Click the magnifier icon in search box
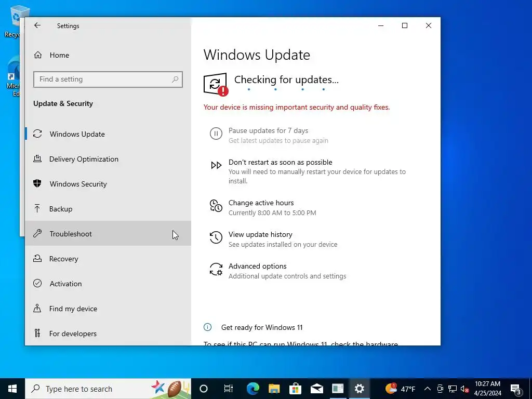 (175, 79)
